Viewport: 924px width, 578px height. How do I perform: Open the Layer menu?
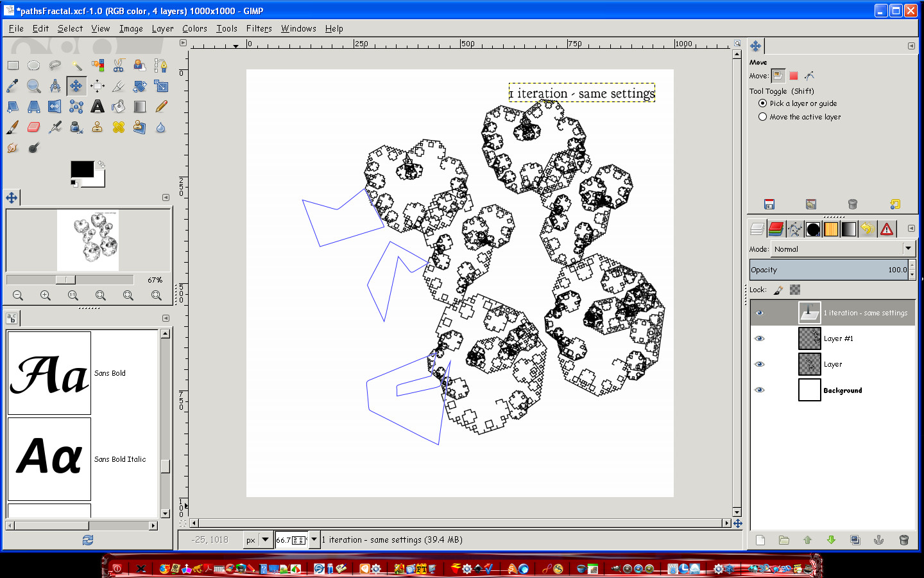[162, 28]
